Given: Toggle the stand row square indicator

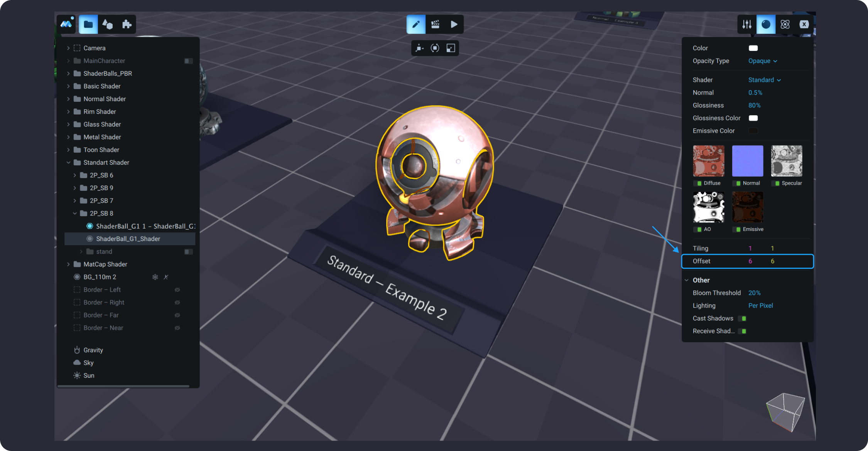Looking at the screenshot, I should pyautogui.click(x=188, y=252).
